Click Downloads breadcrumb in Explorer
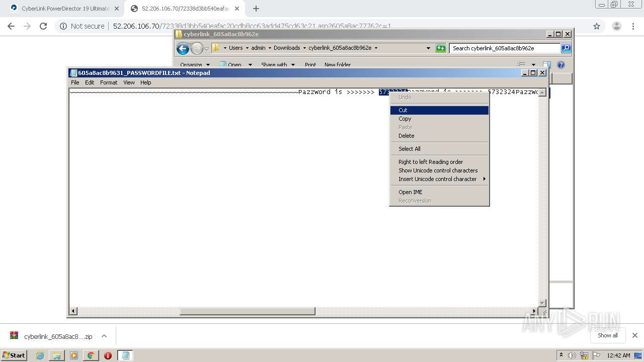Image resolution: width=644 pixels, height=362 pixels. click(287, 48)
